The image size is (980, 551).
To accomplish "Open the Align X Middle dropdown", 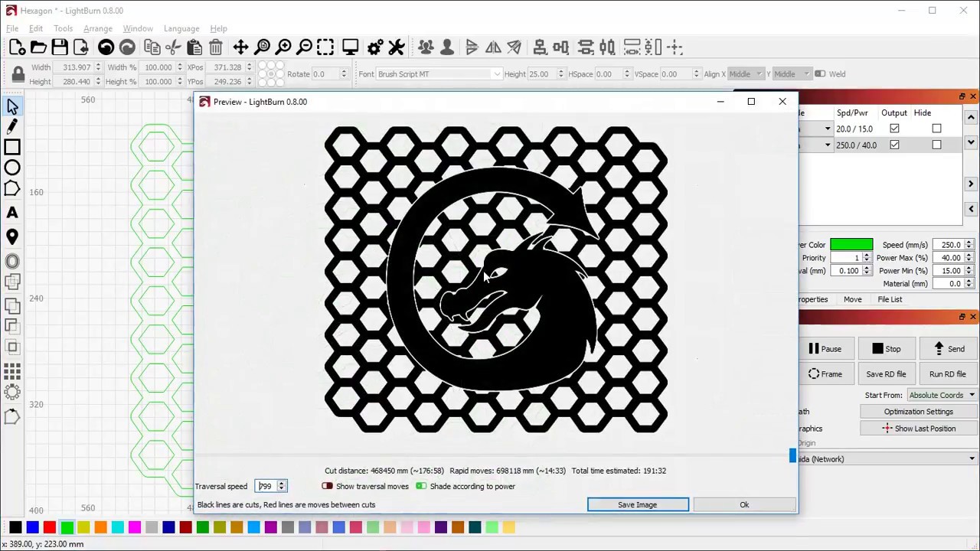I will [746, 74].
